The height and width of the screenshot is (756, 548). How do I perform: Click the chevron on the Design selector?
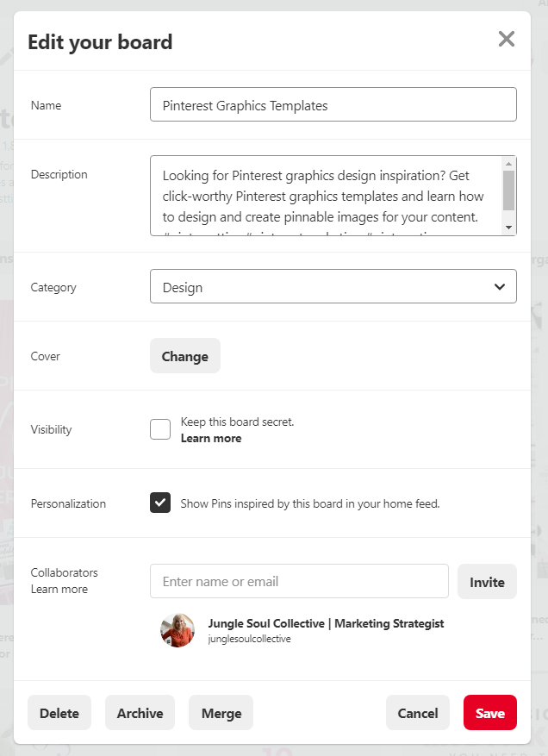(500, 285)
